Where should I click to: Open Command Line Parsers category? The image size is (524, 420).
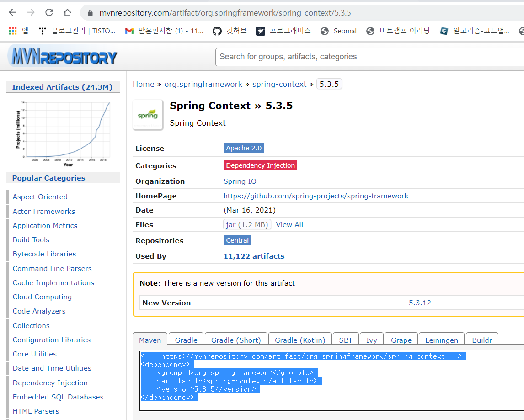[52, 269]
